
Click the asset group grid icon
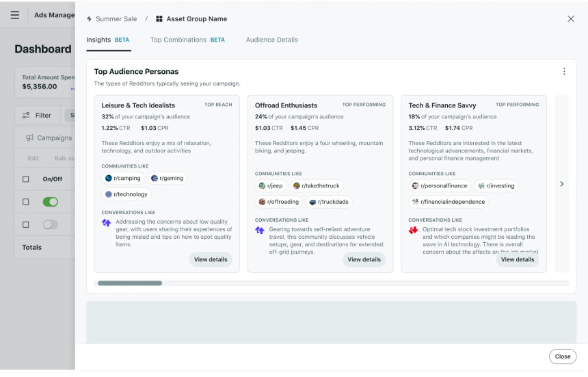click(x=159, y=18)
